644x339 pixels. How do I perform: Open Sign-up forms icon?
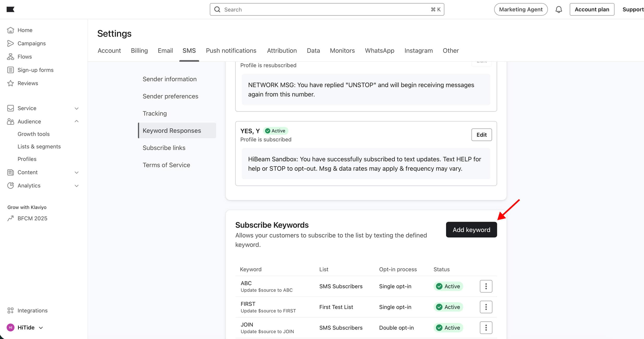point(10,70)
